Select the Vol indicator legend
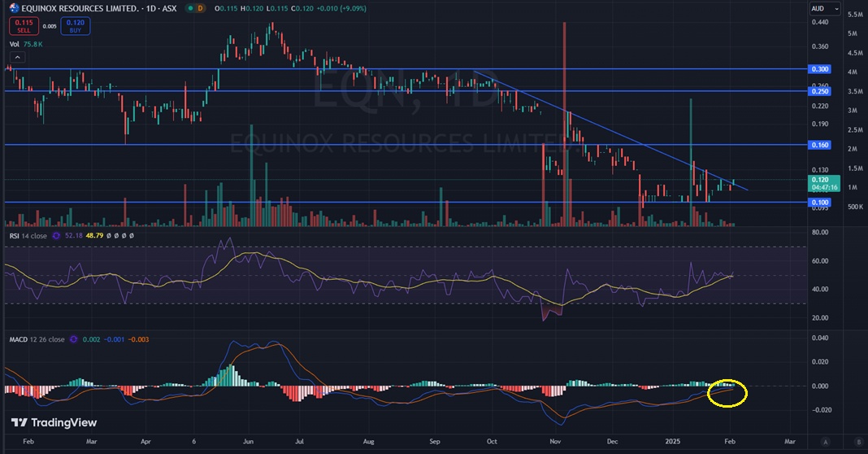 click(x=15, y=44)
